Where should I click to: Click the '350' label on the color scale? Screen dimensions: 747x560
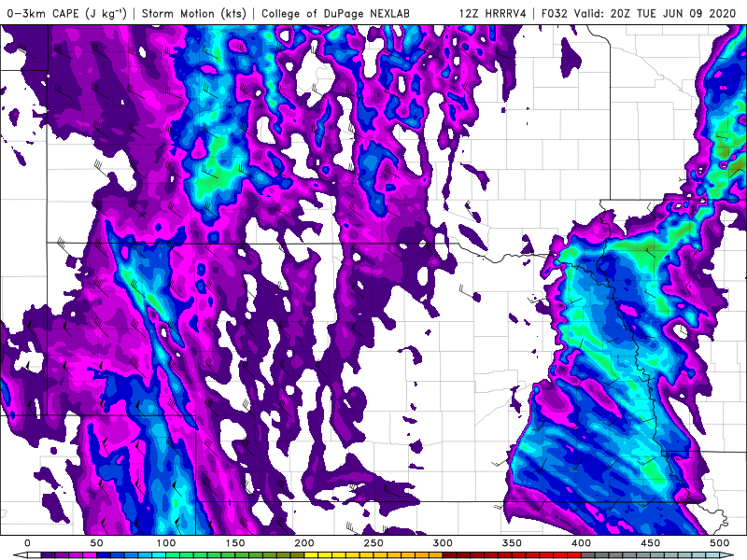coord(512,543)
